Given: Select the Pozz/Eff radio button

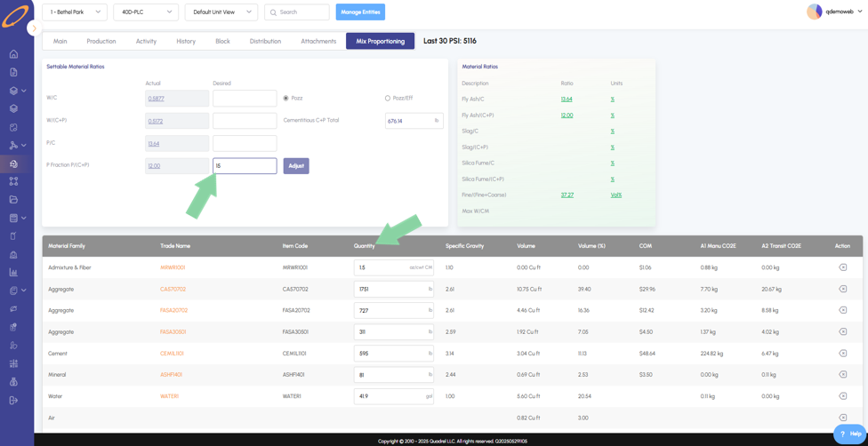Looking at the screenshot, I should [388, 98].
